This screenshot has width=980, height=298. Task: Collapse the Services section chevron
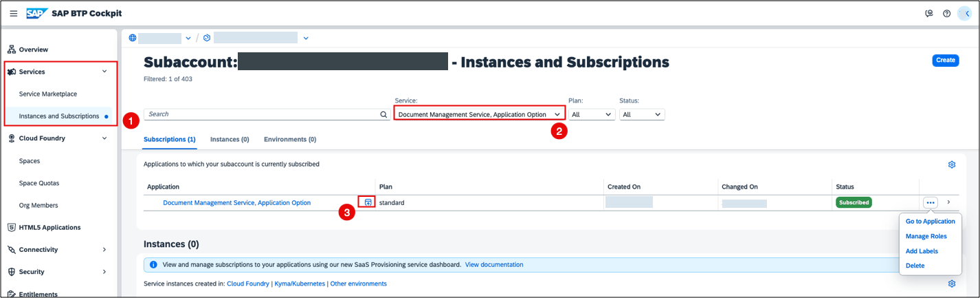pyautogui.click(x=104, y=72)
